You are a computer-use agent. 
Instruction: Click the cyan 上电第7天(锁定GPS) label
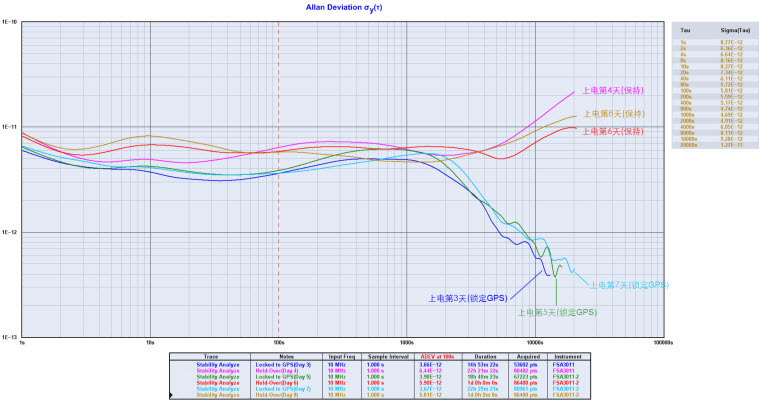[x=629, y=285]
